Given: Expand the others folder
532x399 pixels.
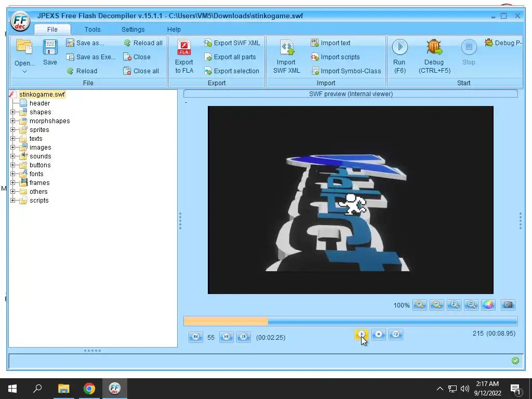Looking at the screenshot, I should tap(13, 191).
